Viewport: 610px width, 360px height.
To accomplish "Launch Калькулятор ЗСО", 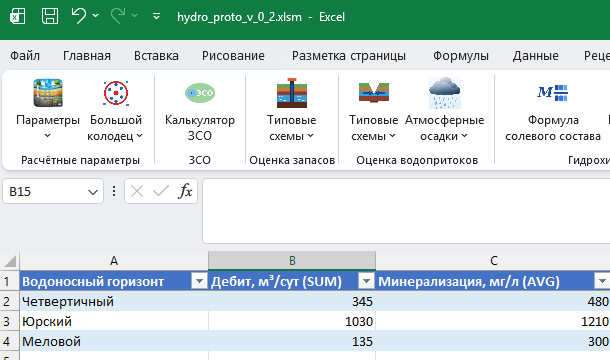I will (200, 110).
